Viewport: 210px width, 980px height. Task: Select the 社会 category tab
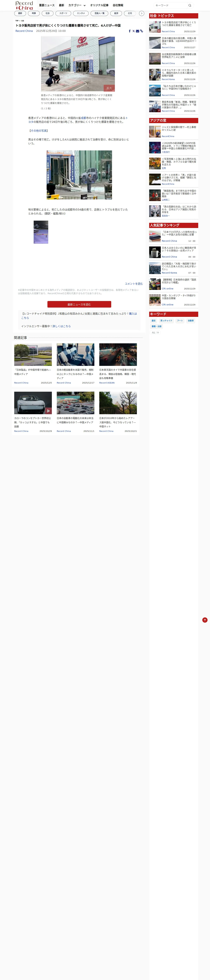[x=48, y=13]
